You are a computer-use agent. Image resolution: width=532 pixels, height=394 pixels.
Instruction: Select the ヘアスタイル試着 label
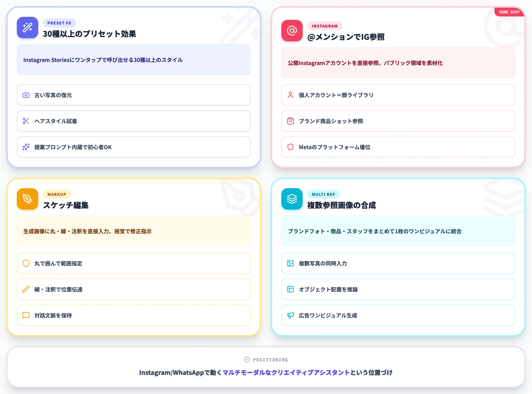click(56, 121)
